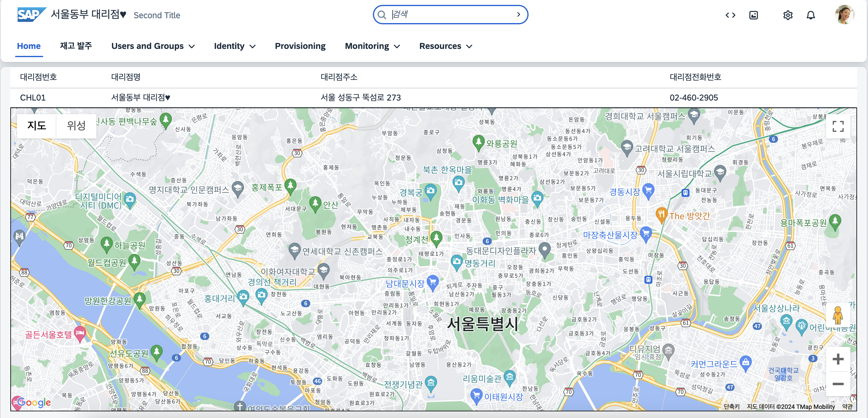Switch map to 지도 map view
The image size is (868, 418).
[36, 125]
